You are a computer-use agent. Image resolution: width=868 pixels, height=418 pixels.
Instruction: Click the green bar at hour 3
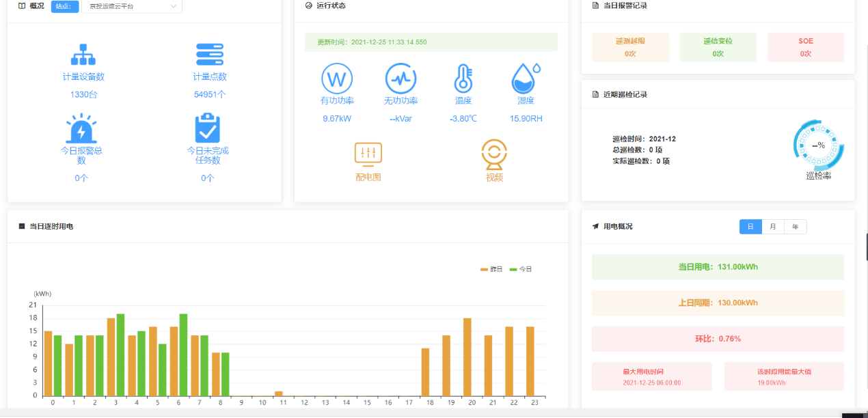tap(120, 354)
